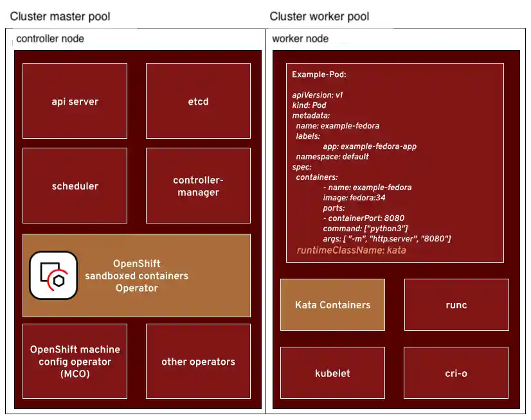Select the containerPort: 8080 line
531x420 pixels.
363,218
